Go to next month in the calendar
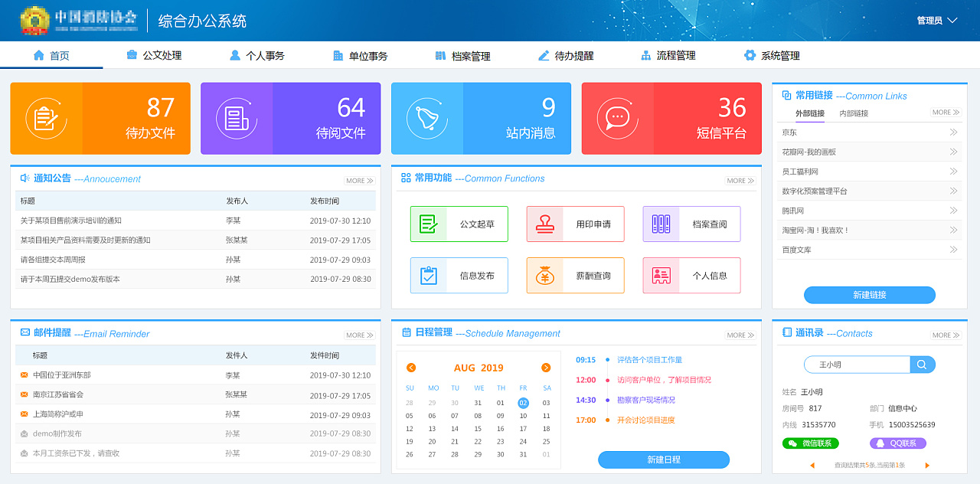The image size is (980, 484). tap(546, 367)
